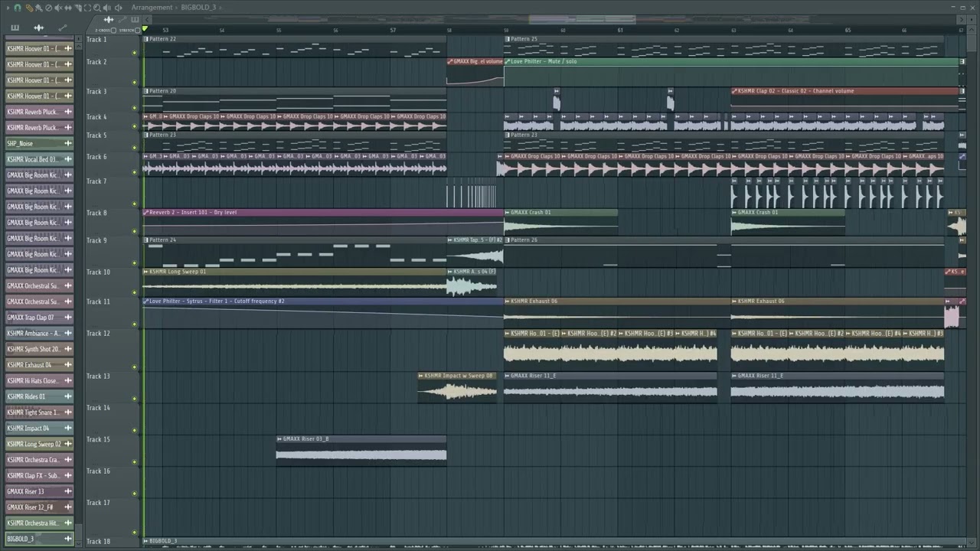980x551 pixels.
Task: Click the speaker preview icon in toolbar
Action: coord(119,8)
